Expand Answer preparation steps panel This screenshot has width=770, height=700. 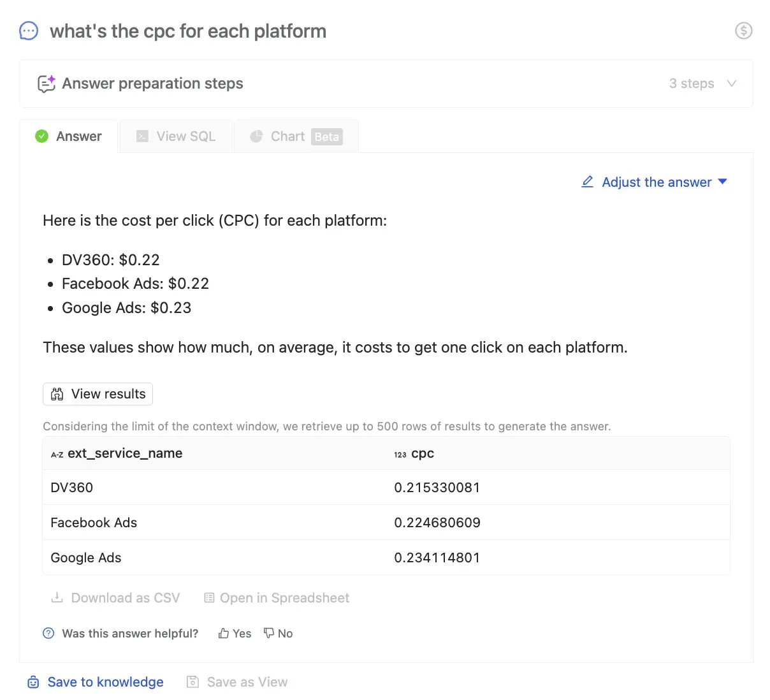152,84
